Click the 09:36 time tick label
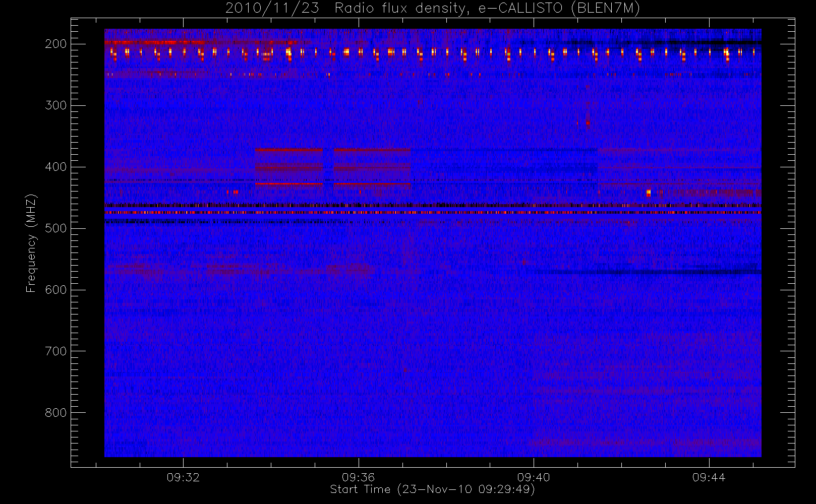This screenshot has width=816, height=504. 359,477
